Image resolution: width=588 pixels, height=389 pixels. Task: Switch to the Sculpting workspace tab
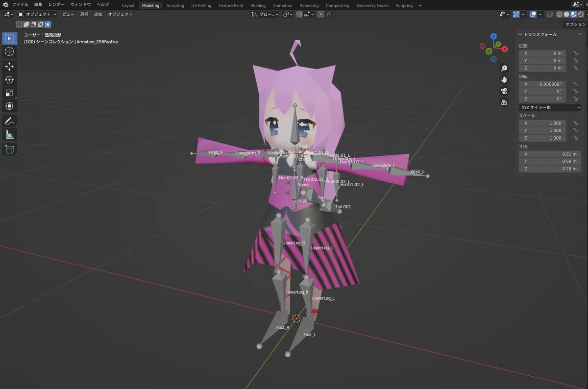pyautogui.click(x=175, y=5)
